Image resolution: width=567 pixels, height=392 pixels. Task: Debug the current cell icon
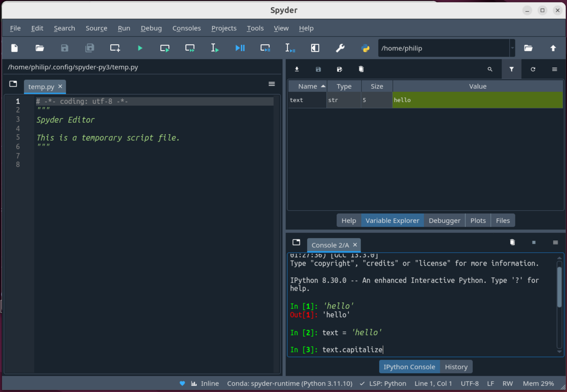tap(265, 48)
